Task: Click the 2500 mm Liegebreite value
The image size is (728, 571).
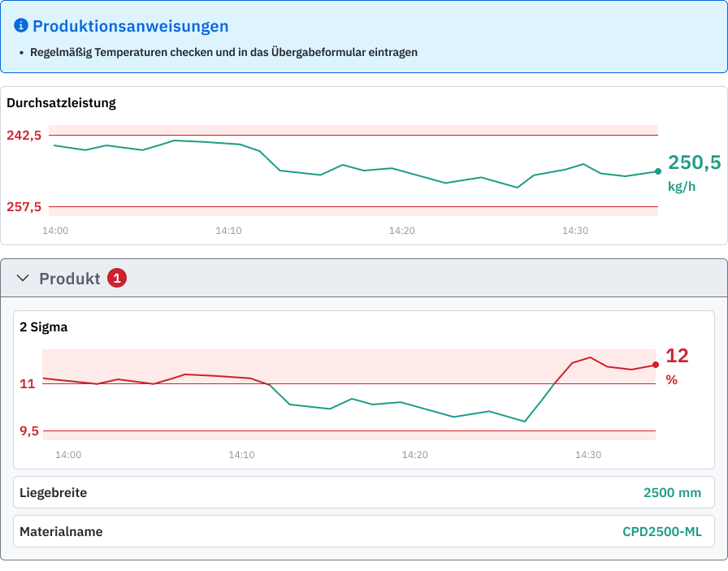Action: [x=671, y=492]
